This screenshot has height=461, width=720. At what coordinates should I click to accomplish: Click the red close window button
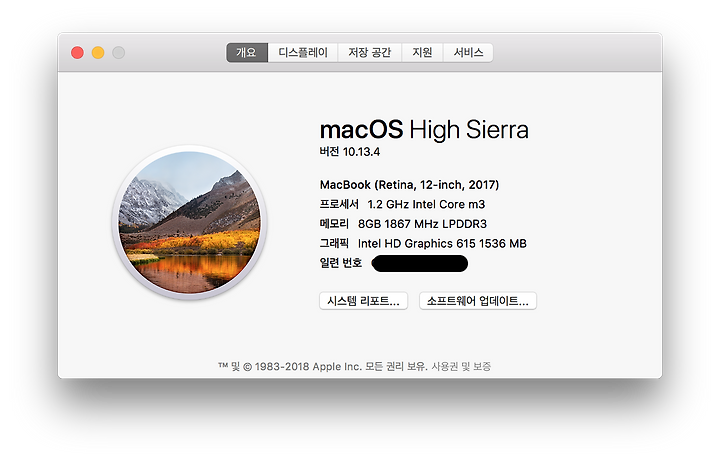[x=77, y=53]
